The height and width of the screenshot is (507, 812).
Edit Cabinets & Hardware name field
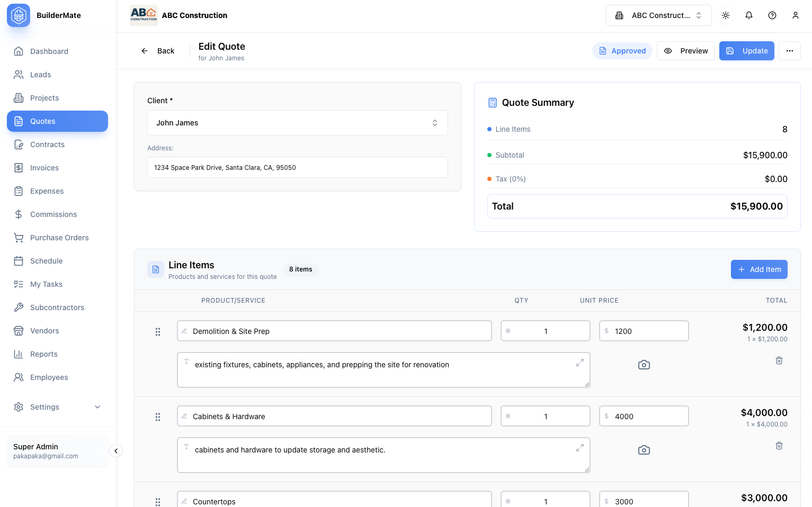[334, 416]
